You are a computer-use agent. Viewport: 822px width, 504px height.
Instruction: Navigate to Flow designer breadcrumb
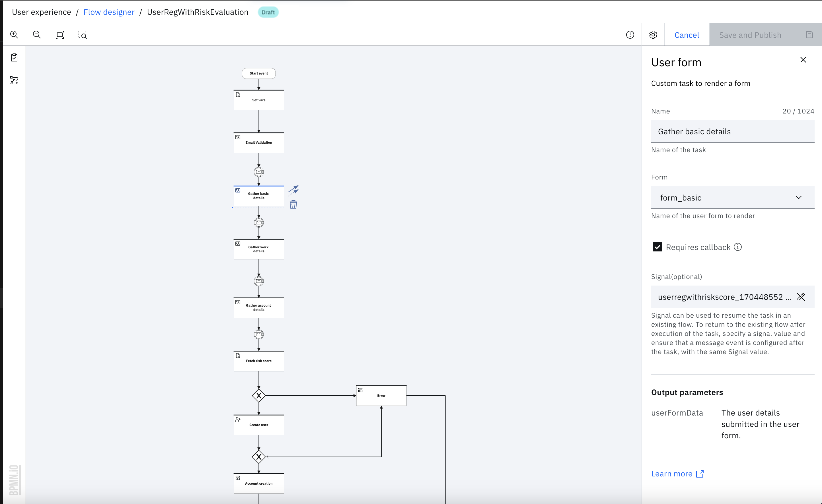[109, 12]
